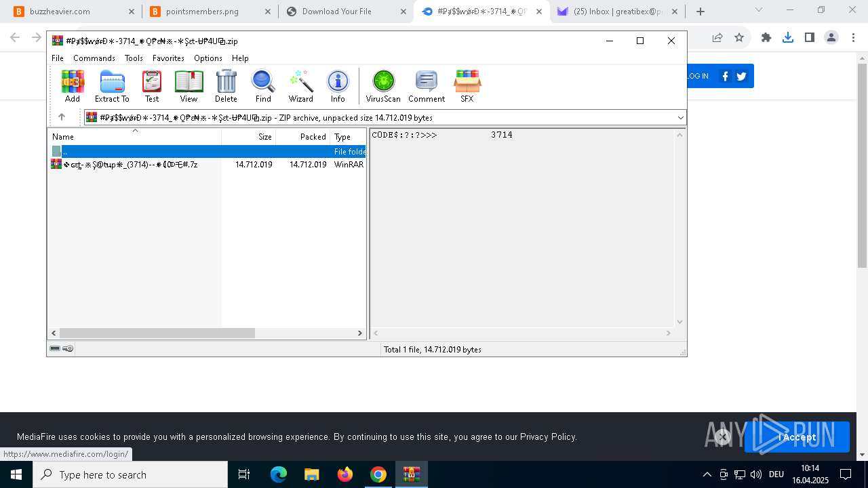
Task: Launch Firefox from taskbar
Action: pos(345,474)
